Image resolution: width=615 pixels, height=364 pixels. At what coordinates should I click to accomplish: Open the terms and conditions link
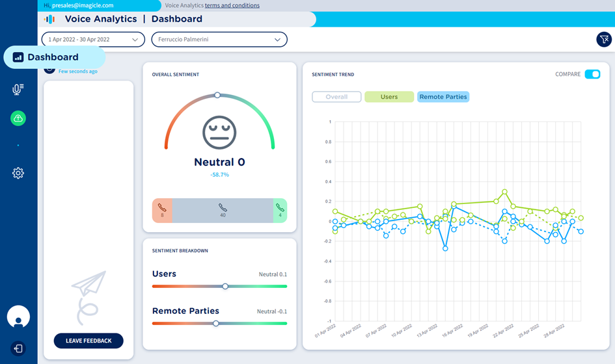pos(232,5)
